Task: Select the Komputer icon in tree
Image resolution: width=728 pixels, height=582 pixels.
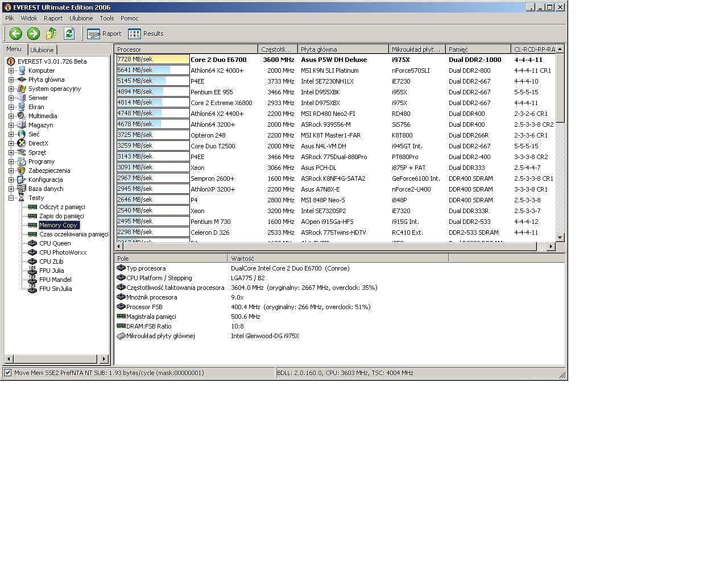Action: tap(22, 70)
